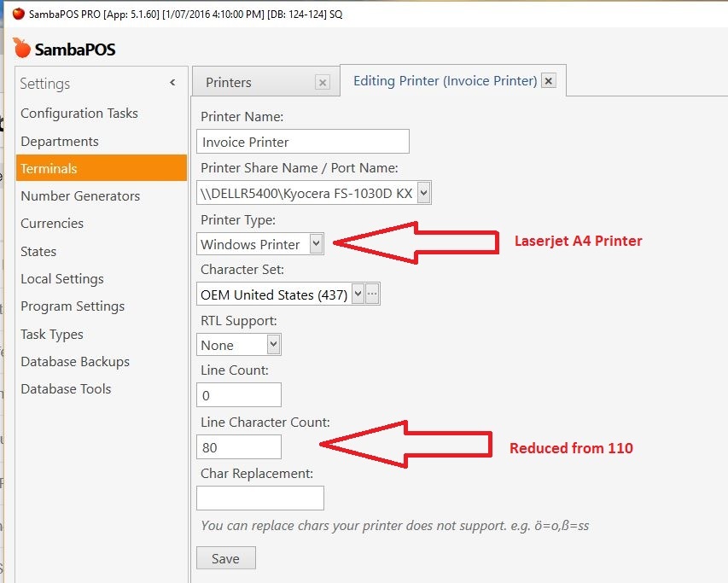Save the printer settings

click(x=225, y=558)
